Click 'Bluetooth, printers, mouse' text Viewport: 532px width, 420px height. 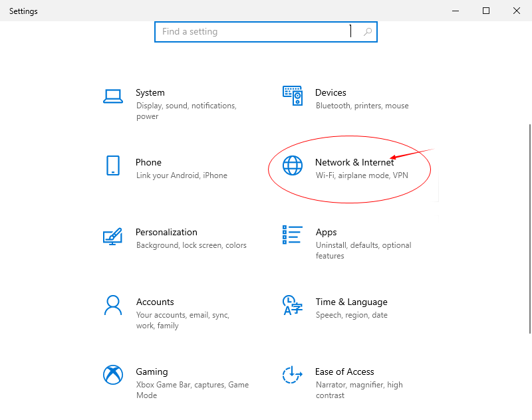pos(362,106)
